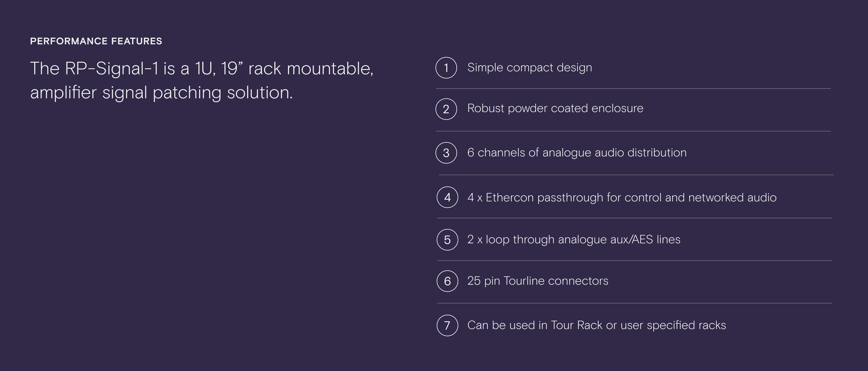
Task: Select the circled number 3 icon
Action: tap(446, 153)
